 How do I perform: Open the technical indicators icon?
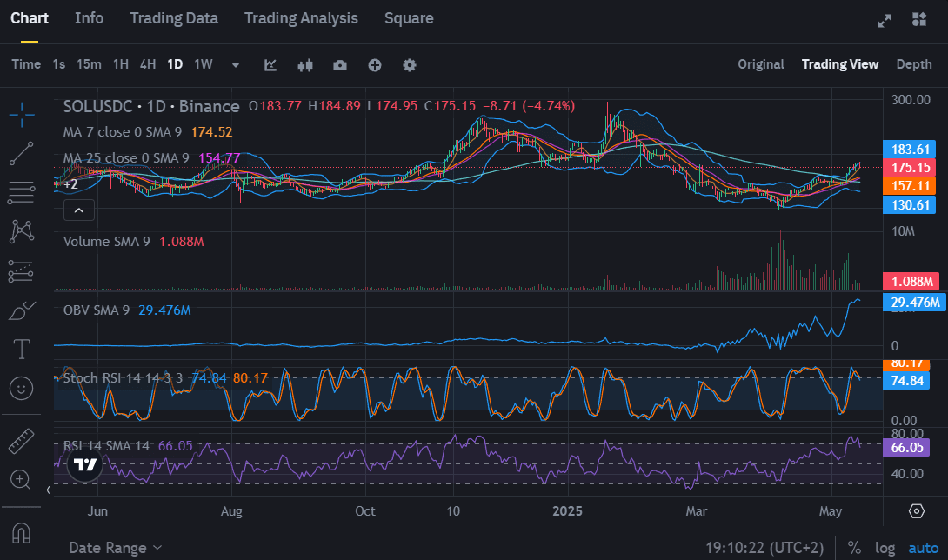tap(270, 65)
